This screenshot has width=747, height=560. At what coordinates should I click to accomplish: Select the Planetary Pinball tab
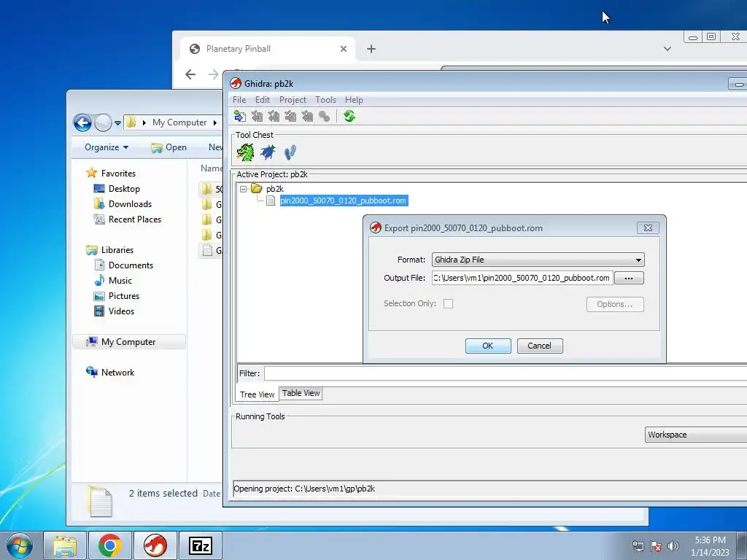coord(268,49)
